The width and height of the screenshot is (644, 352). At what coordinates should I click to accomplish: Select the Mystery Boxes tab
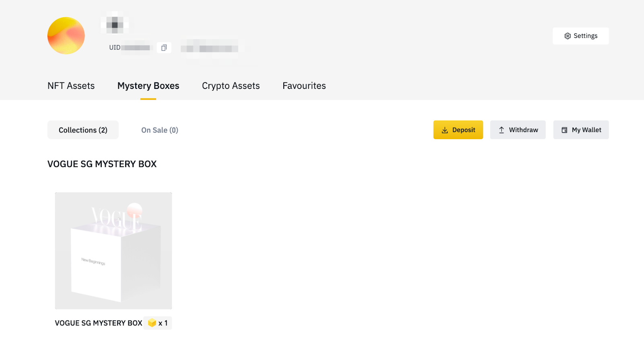pyautogui.click(x=148, y=86)
